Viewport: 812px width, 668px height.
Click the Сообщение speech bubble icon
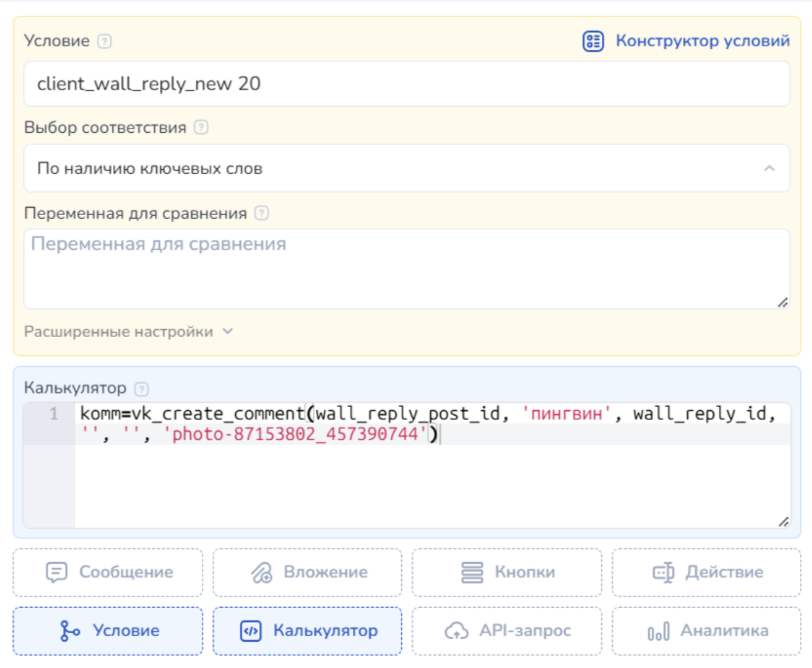click(x=57, y=572)
